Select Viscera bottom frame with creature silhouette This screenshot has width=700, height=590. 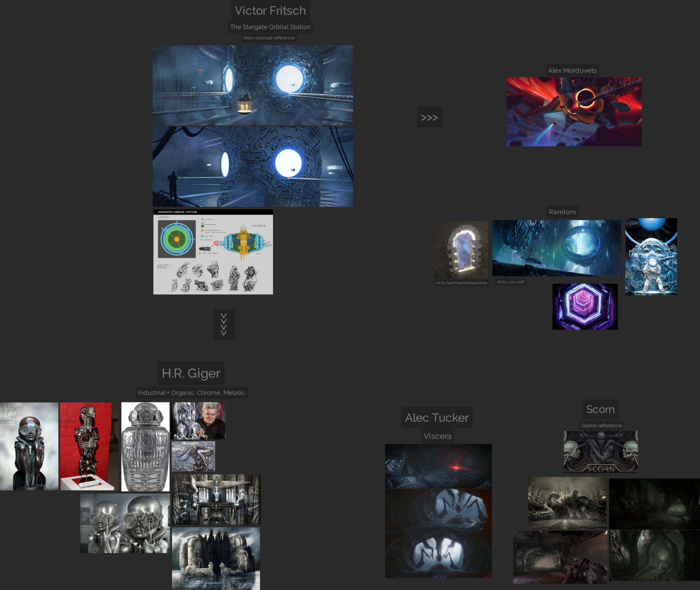[438, 556]
